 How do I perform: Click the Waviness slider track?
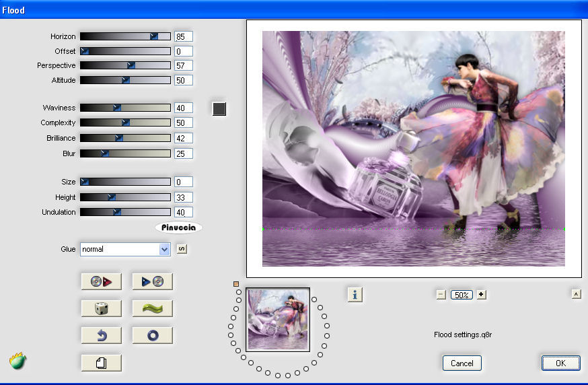(x=125, y=108)
